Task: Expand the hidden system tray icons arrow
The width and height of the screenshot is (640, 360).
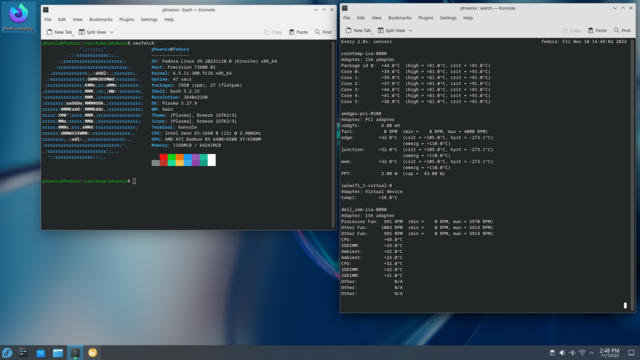Action: (x=591, y=353)
